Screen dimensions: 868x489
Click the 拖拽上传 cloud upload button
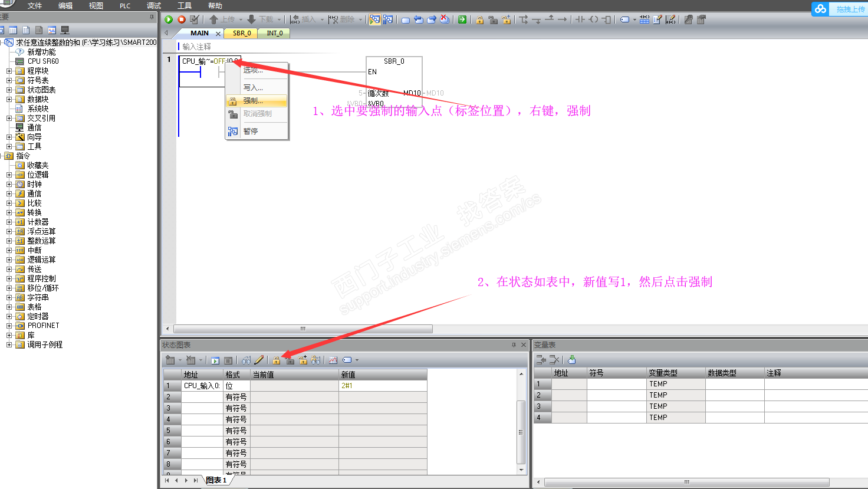(839, 9)
